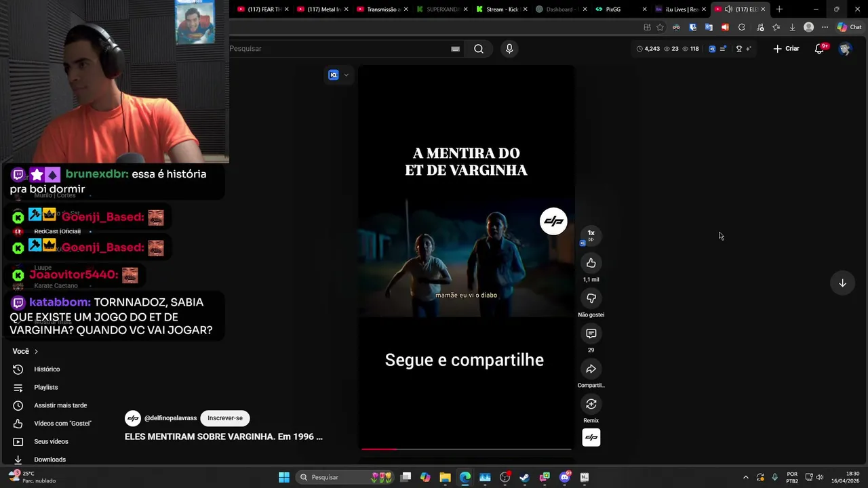This screenshot has width=868, height=488.
Task: Open the YouTube account avatar menu
Action: (x=844, y=49)
